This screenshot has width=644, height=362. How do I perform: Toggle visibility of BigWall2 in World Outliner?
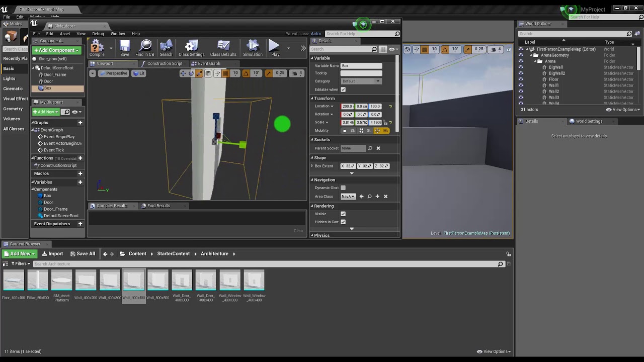521,73
